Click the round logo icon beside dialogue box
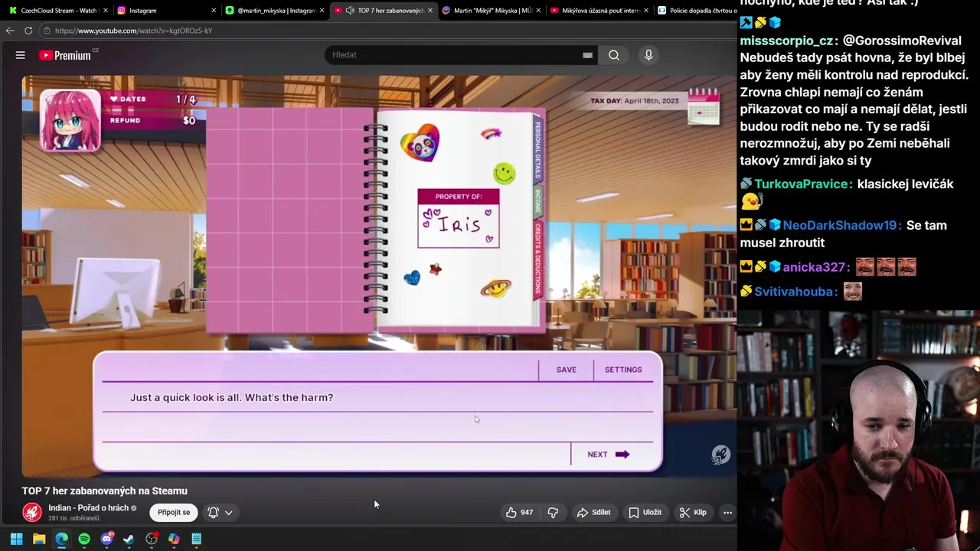 pyautogui.click(x=720, y=455)
